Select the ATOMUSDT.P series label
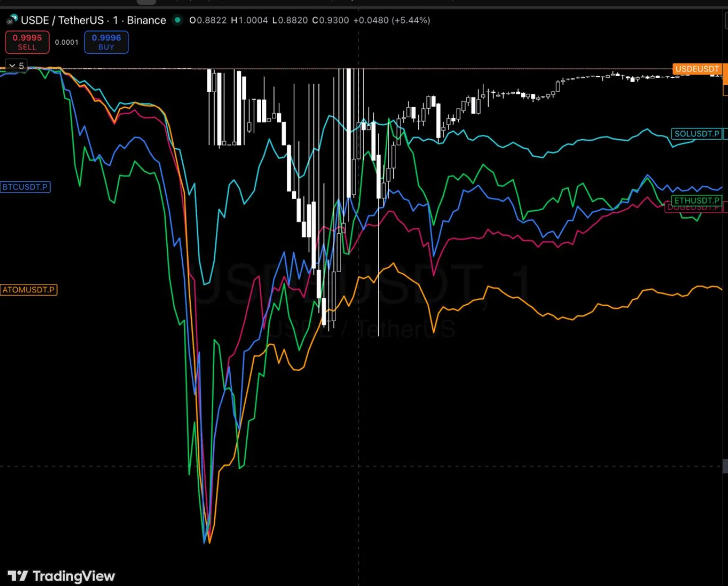This screenshot has height=586, width=728. click(28, 290)
